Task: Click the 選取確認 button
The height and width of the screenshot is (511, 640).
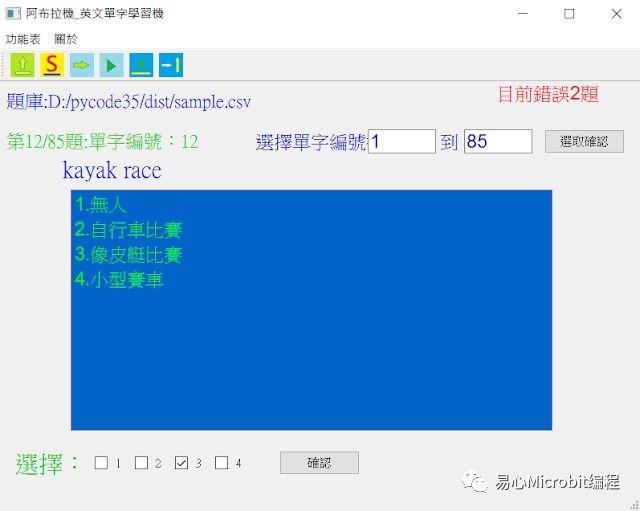Action: tap(584, 142)
